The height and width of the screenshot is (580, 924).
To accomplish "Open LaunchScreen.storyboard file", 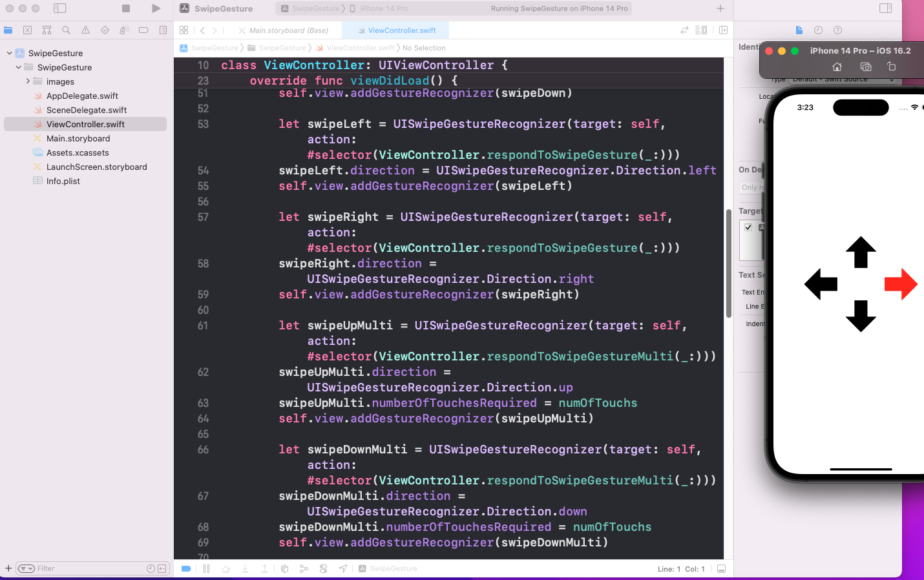I will click(97, 167).
